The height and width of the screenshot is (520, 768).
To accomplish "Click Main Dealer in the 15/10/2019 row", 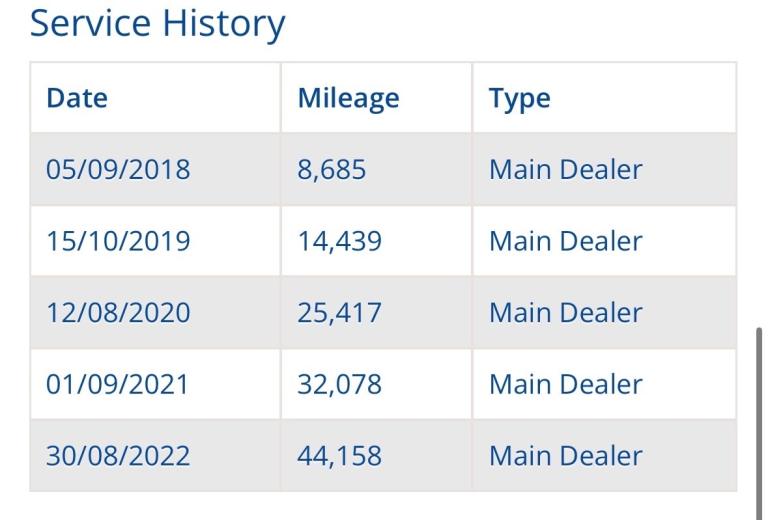I will click(x=565, y=241).
